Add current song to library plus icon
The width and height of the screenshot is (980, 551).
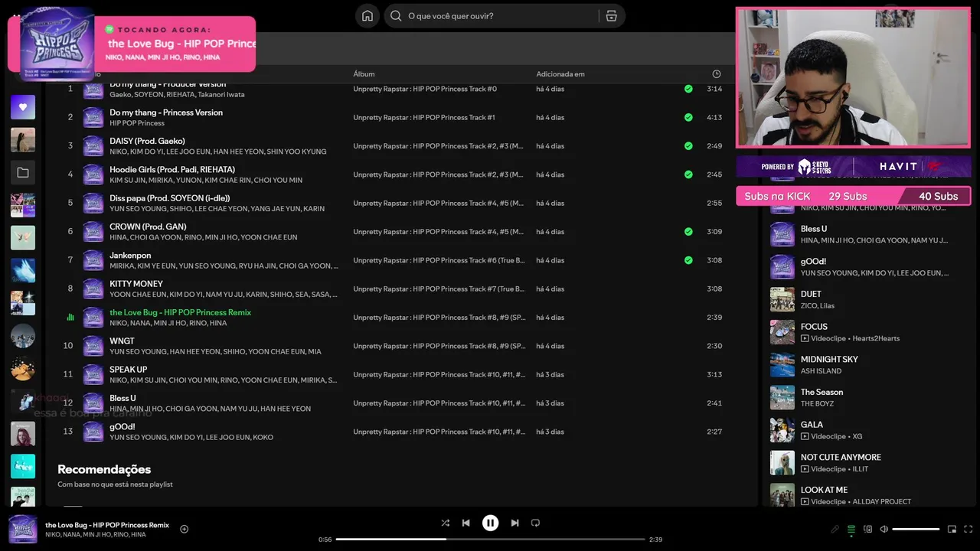tap(184, 529)
